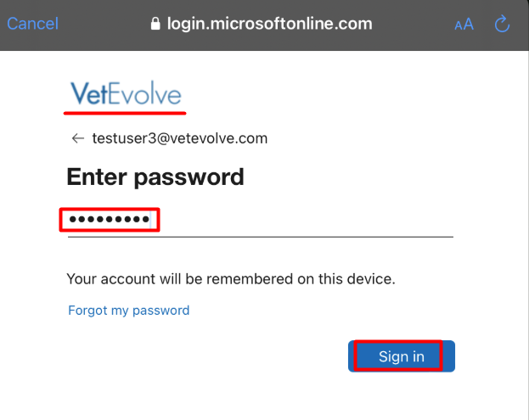Screen dimensions: 529x420
Task: Click the padlock security icon
Action: [155, 24]
